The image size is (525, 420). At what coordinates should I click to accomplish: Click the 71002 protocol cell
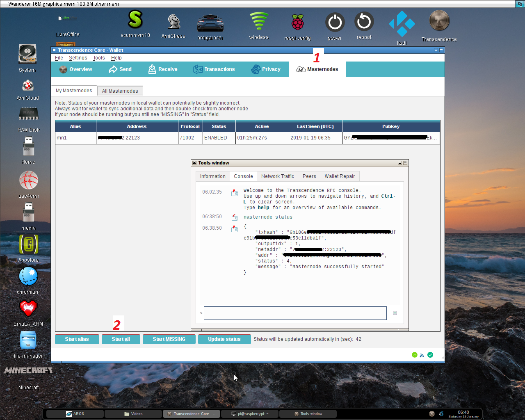click(x=190, y=138)
